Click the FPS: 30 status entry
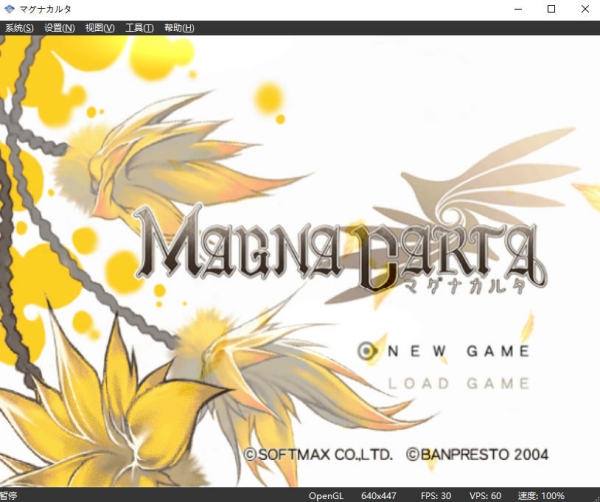The image size is (600, 502). point(436,496)
